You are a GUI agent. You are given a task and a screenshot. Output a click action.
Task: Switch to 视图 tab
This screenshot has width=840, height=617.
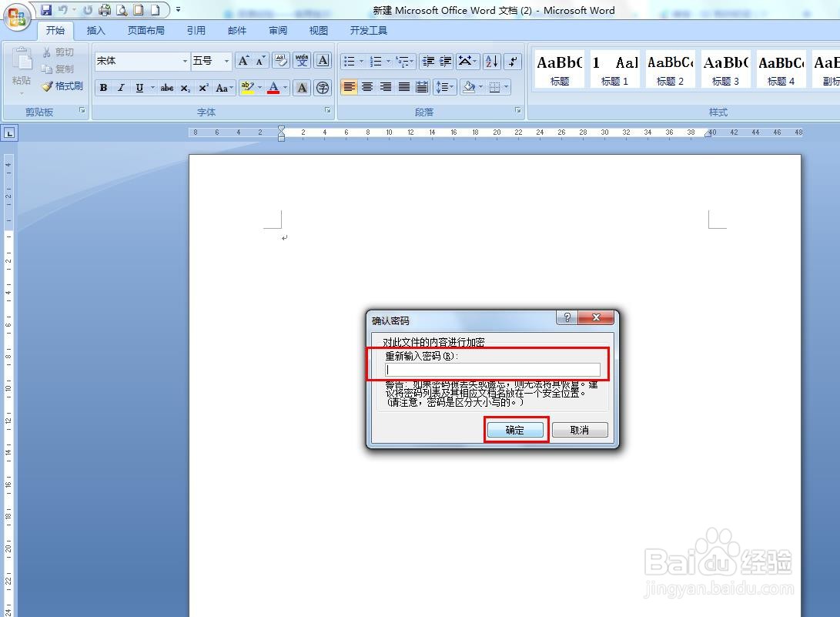click(x=318, y=31)
